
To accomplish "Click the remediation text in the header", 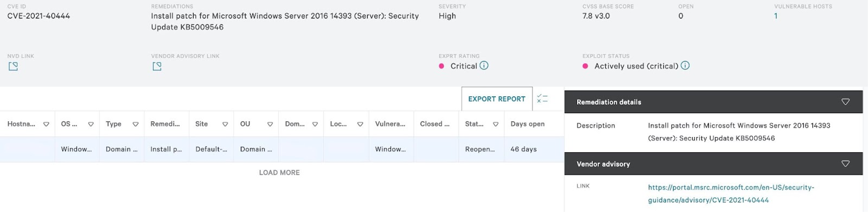I will point(285,21).
